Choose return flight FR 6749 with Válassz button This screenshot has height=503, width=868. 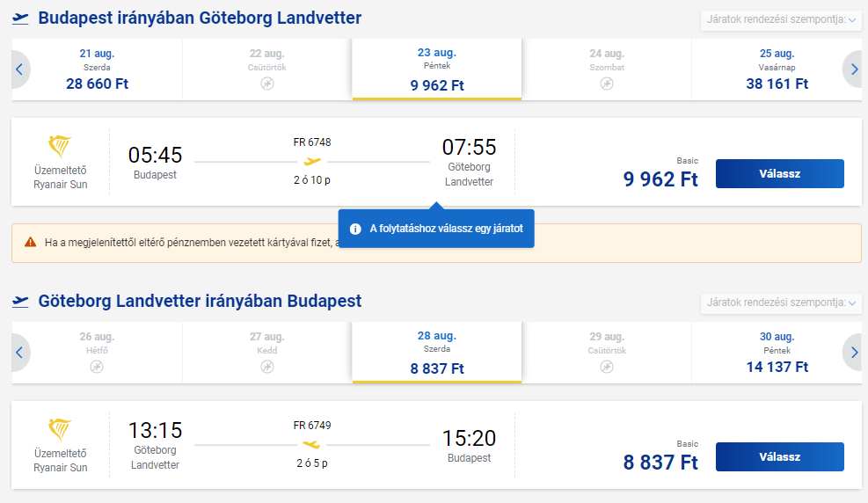click(779, 457)
